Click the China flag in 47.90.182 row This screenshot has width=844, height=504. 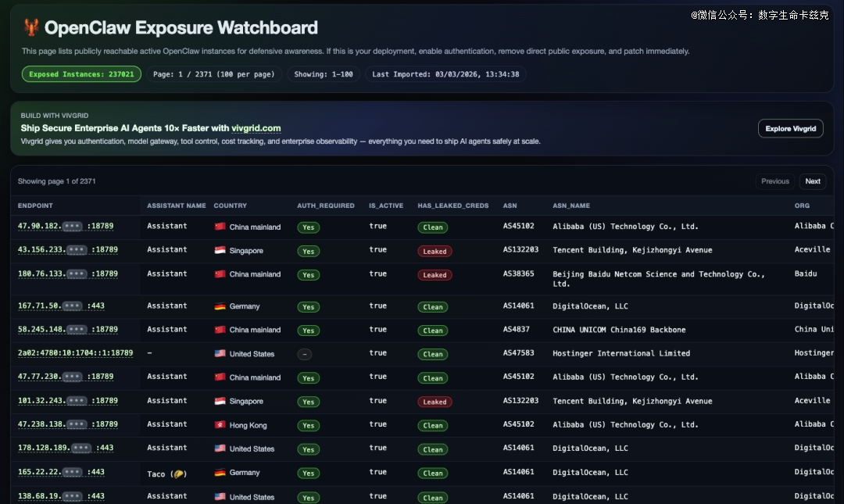tap(220, 227)
